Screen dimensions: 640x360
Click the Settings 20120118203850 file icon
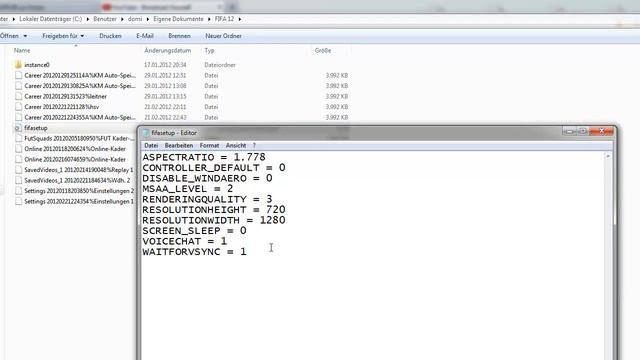coord(18,191)
